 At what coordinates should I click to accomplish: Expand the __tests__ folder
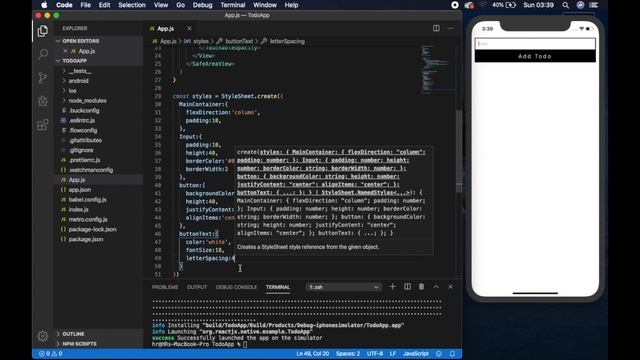pyautogui.click(x=80, y=71)
